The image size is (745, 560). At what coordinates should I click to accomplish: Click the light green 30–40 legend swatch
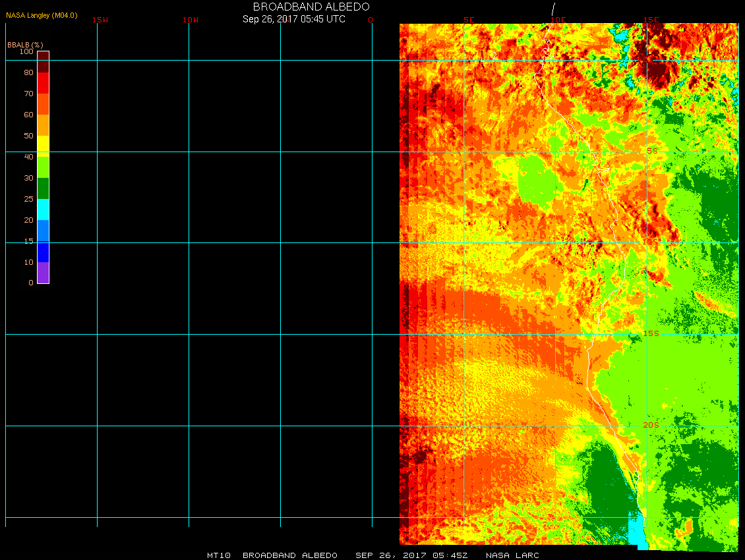coord(44,167)
